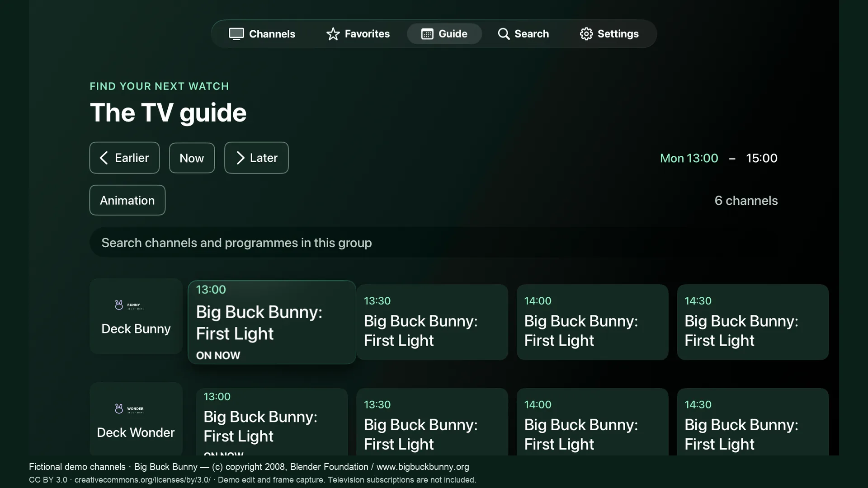Go to the Settings tab label
The width and height of the screenshot is (868, 488).
click(618, 34)
